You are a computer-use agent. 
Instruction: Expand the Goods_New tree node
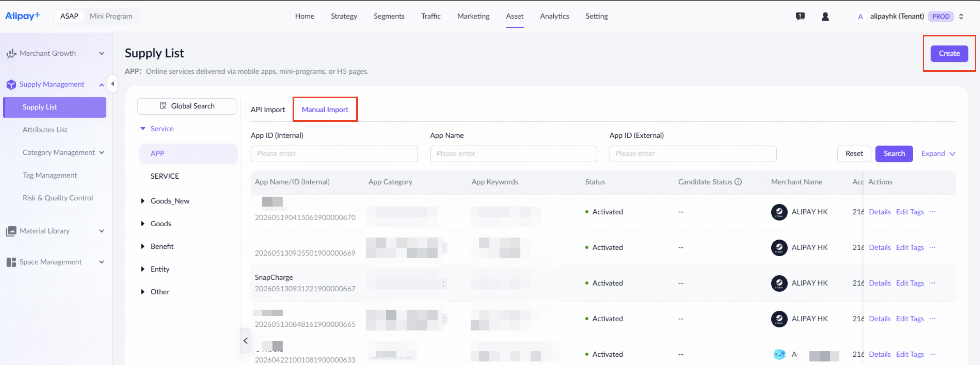pyautogui.click(x=143, y=201)
